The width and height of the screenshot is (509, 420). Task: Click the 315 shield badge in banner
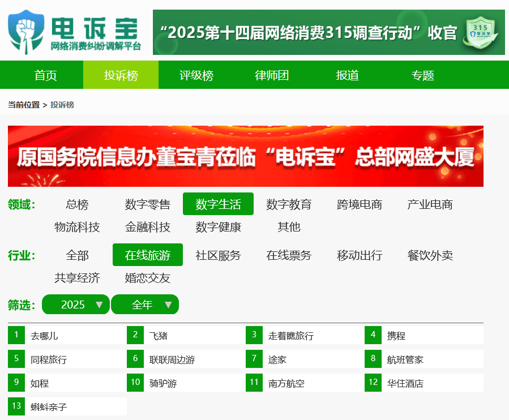click(x=480, y=33)
